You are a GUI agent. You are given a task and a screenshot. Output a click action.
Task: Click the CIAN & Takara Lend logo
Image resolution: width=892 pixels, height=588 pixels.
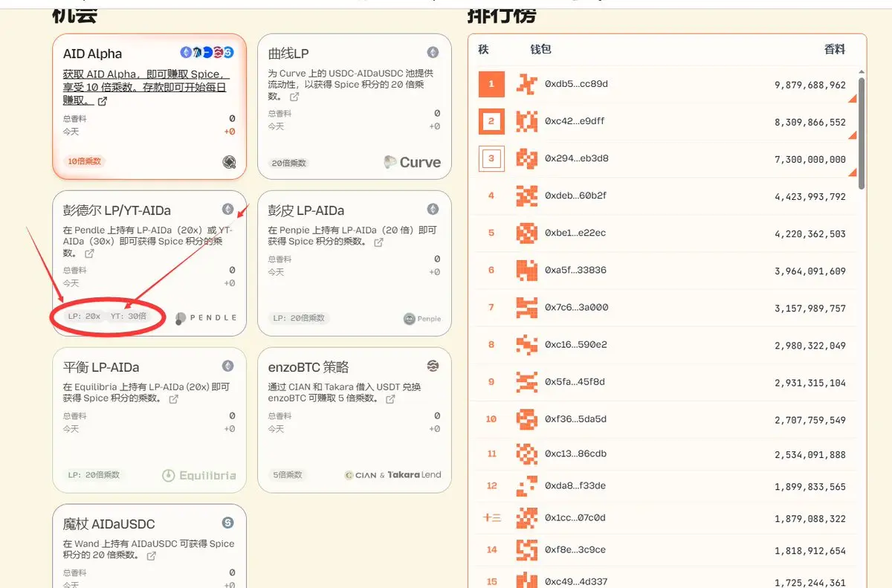pos(392,475)
